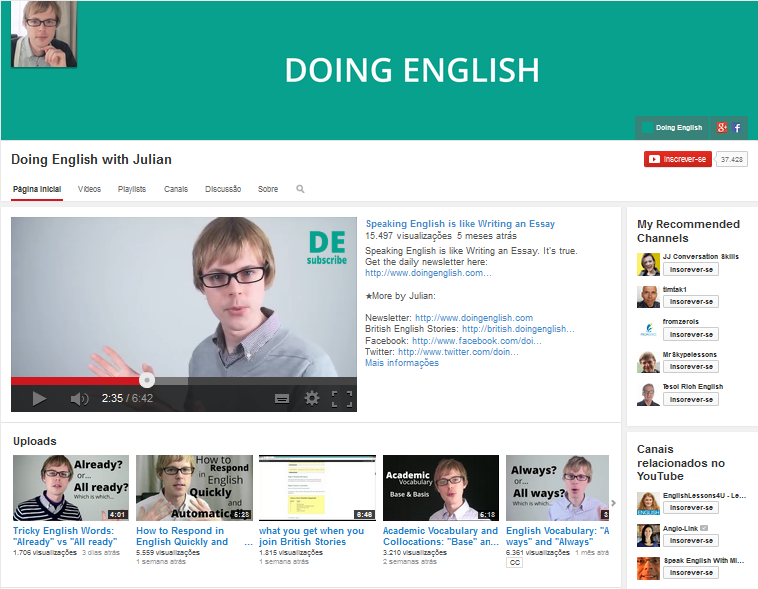This screenshot has width=758, height=589.
Task: Open fromzerois channel avatar
Action: click(x=648, y=329)
